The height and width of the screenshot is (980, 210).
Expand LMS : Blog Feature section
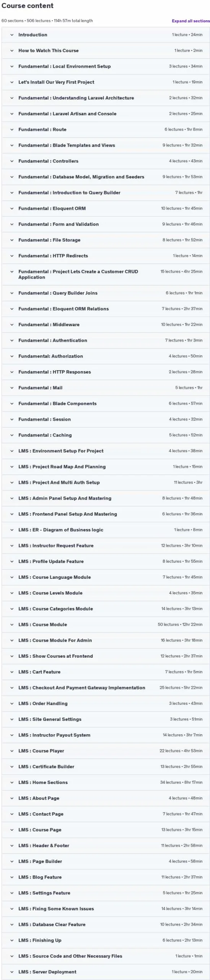tap(106, 877)
